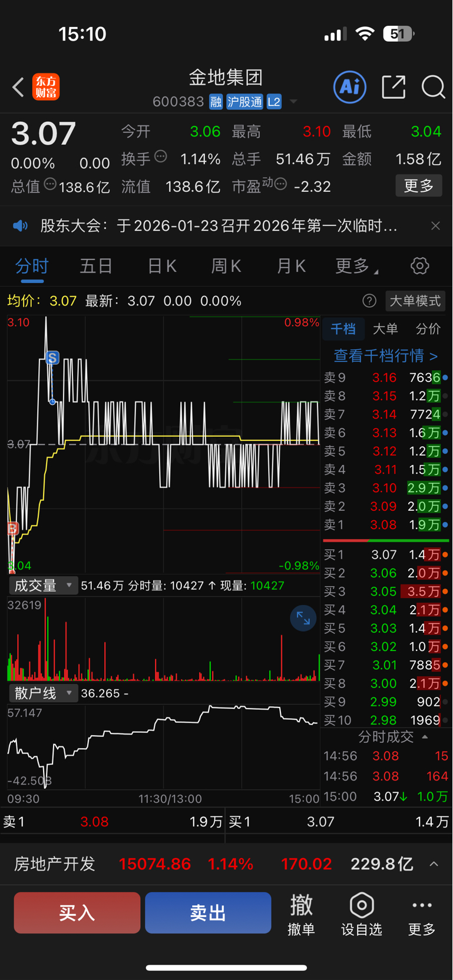Tap bottom bar 买1 3.07 quote
This screenshot has height=980, width=453.
pyautogui.click(x=339, y=822)
